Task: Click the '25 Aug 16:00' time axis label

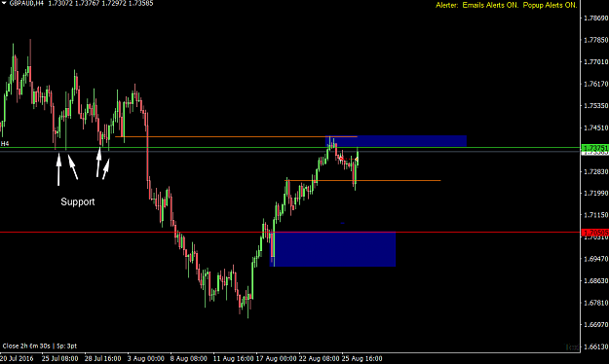Action: (x=362, y=358)
